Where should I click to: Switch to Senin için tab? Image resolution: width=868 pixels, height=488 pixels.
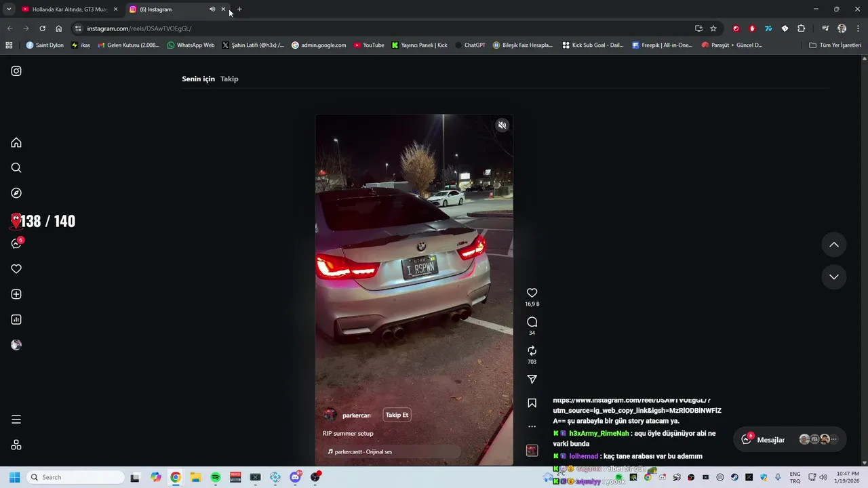point(198,79)
